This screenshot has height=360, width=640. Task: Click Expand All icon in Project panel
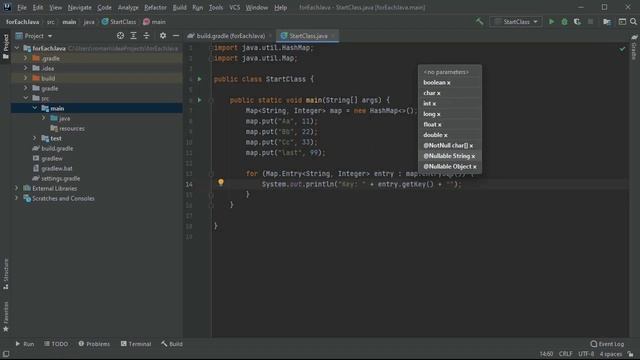coord(133,36)
